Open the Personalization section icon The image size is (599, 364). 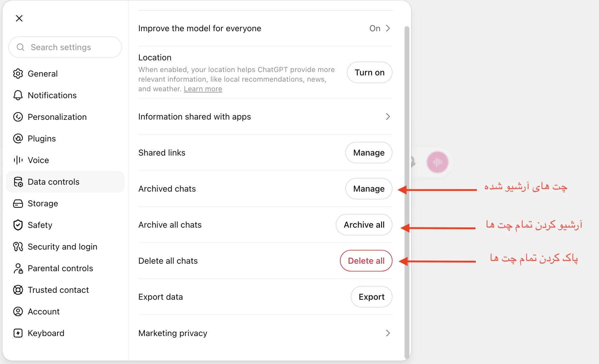pyautogui.click(x=18, y=117)
